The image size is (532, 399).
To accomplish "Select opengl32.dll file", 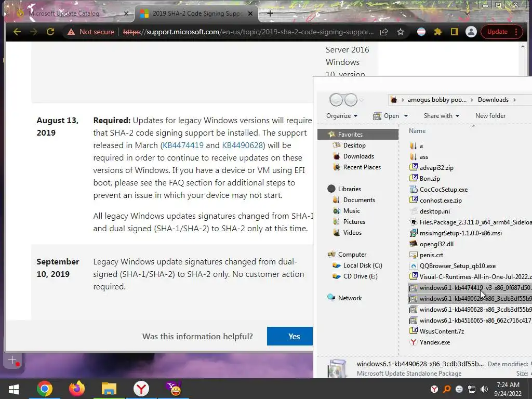I will click(x=436, y=244).
